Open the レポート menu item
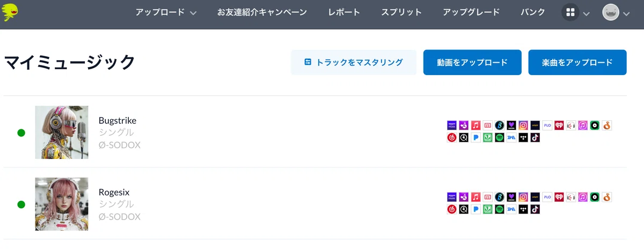644x249 pixels. (344, 12)
